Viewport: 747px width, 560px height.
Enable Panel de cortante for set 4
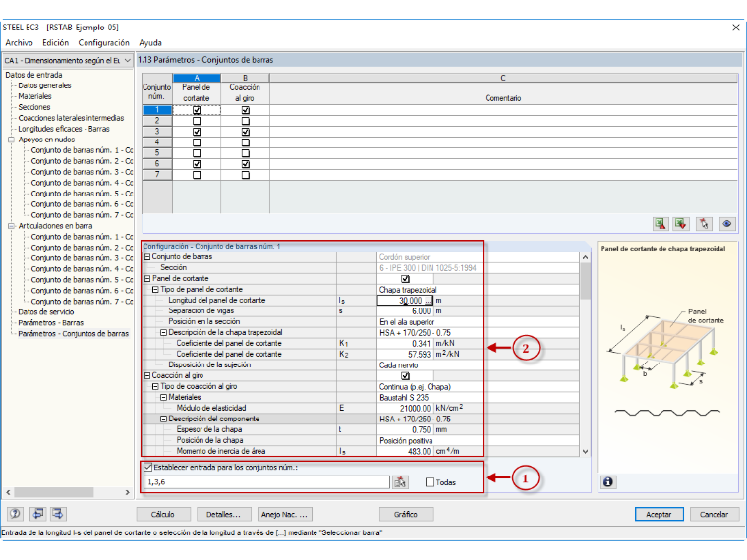[x=197, y=142]
